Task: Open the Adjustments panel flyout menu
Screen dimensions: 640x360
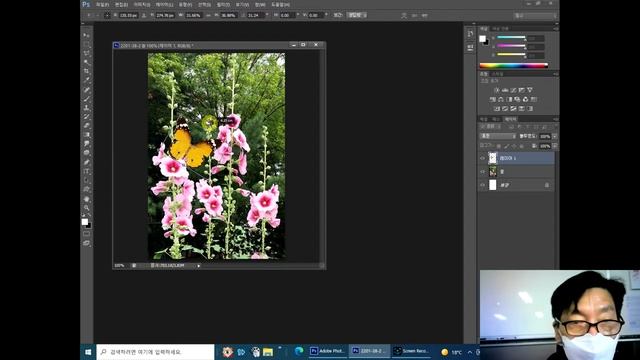Action: click(556, 74)
